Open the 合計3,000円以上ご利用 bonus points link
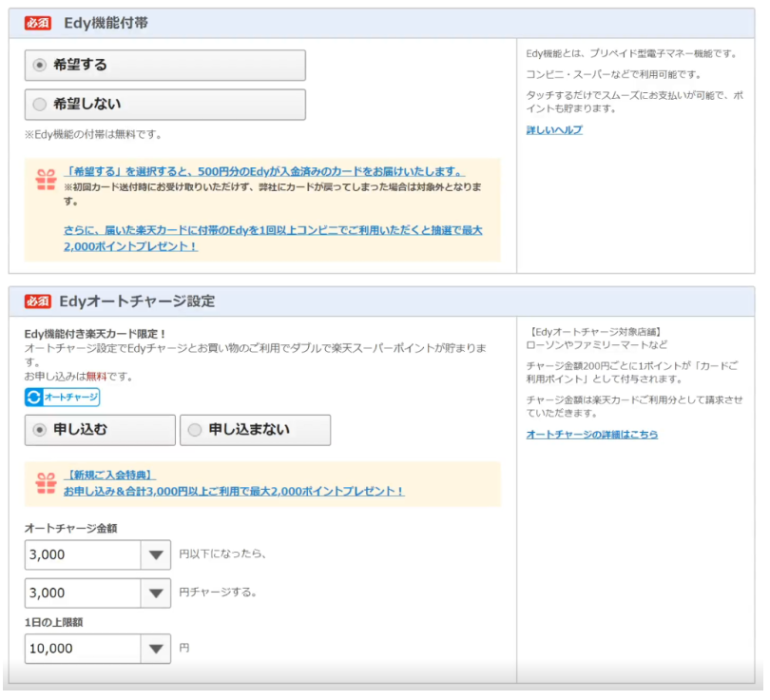The height and width of the screenshot is (700, 770). [x=234, y=491]
